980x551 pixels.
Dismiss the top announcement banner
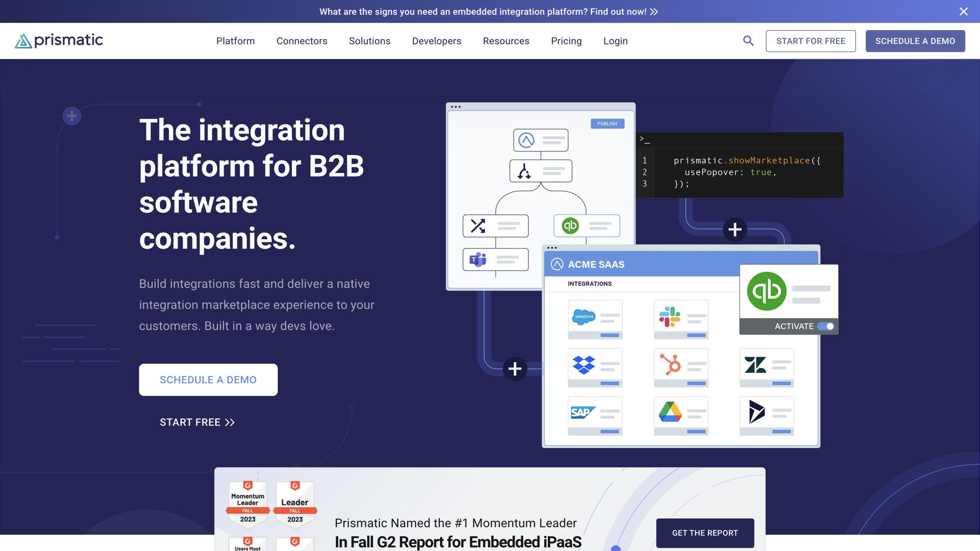963,11
